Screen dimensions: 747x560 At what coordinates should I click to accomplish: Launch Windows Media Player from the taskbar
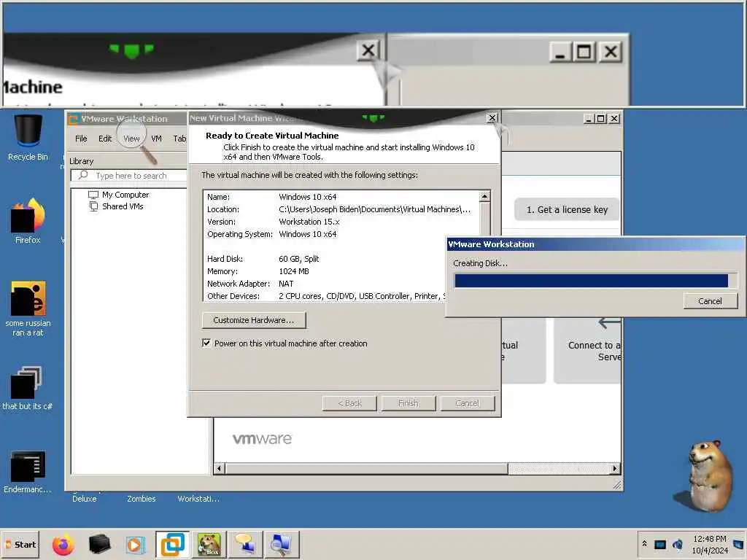click(135, 544)
